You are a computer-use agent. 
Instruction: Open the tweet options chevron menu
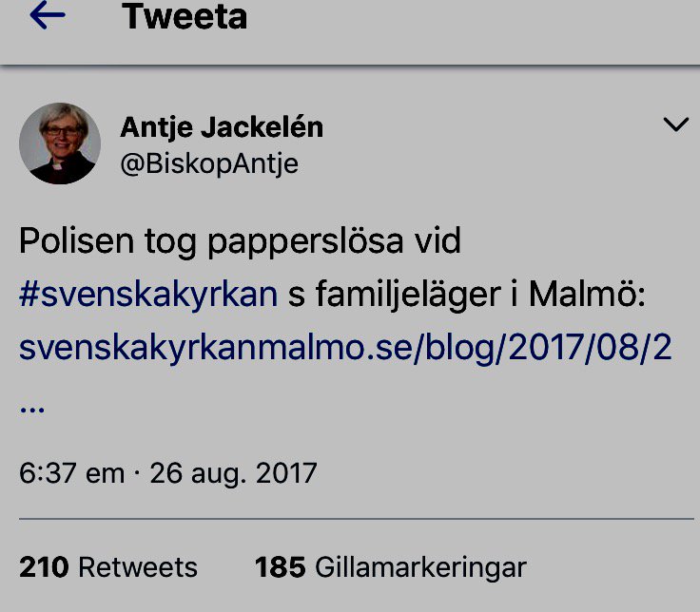point(675,124)
